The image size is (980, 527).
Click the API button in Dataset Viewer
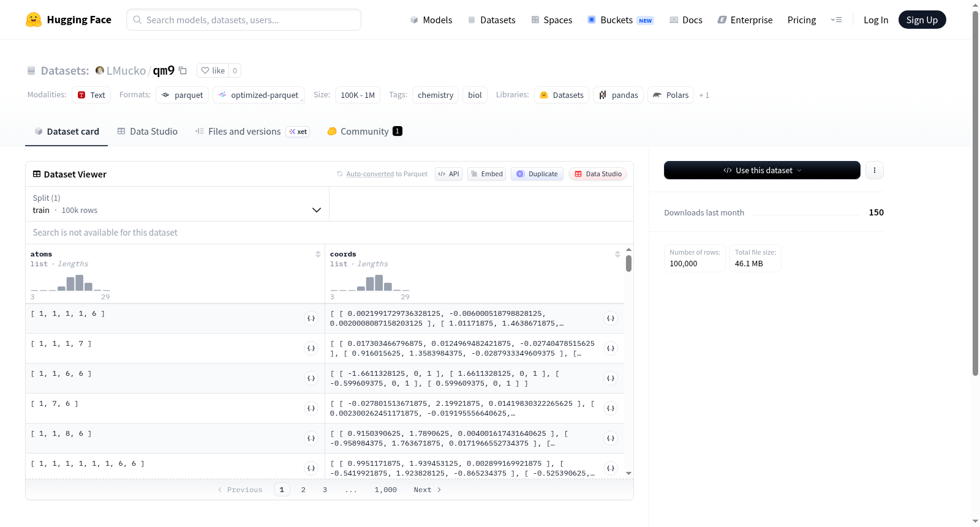pyautogui.click(x=448, y=174)
